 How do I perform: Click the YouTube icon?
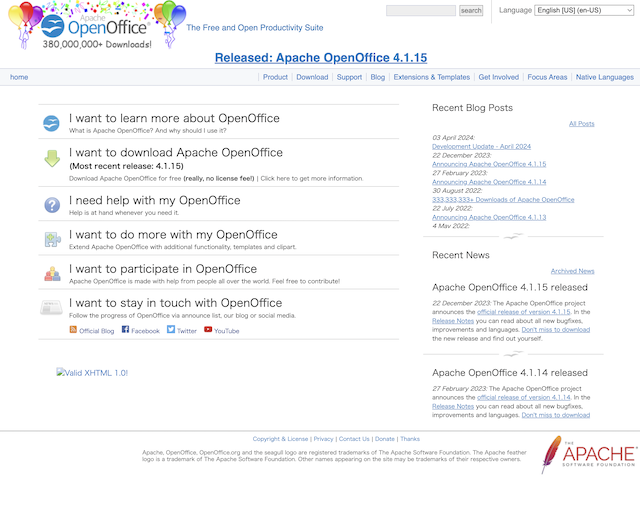pos(208,329)
